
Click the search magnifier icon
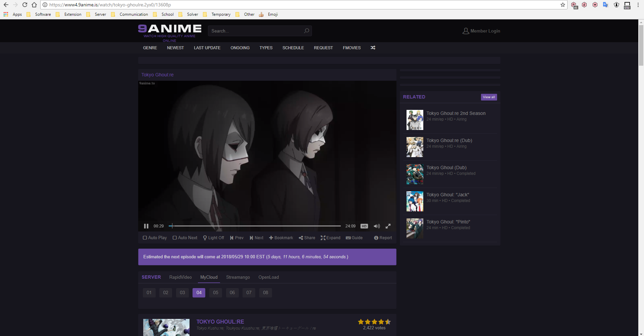tap(307, 31)
